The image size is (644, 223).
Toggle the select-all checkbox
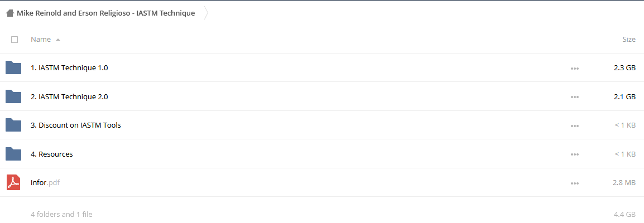coord(15,40)
